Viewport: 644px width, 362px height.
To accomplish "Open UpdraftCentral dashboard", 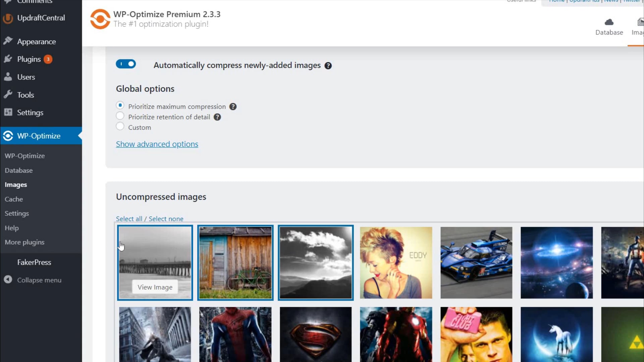I will coord(41,18).
